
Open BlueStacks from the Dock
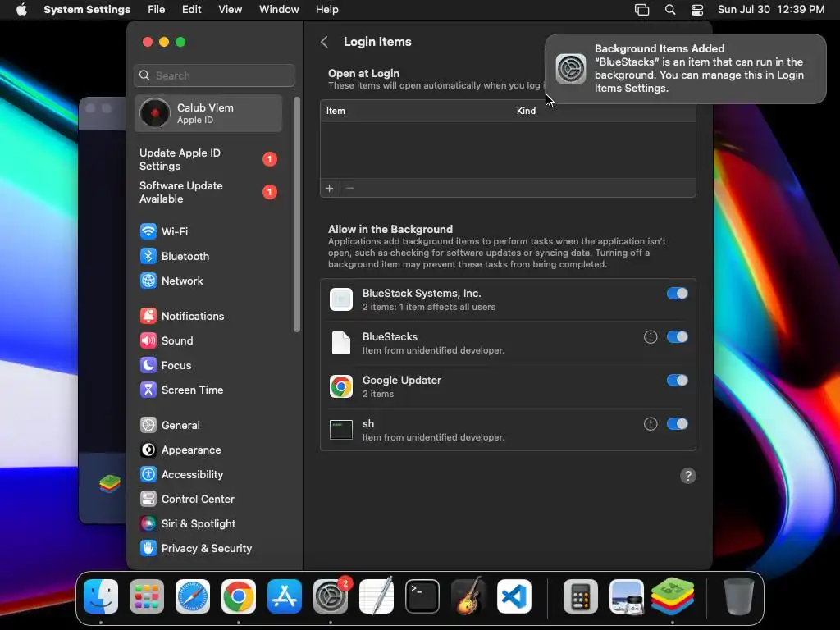pos(673,596)
